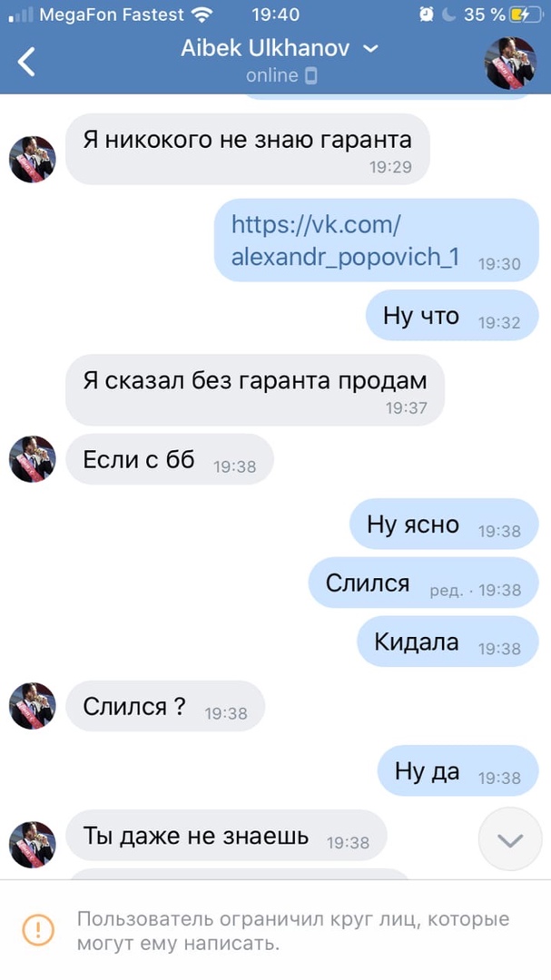Tap avatar beside 'Ты даже не знаешь'
Viewport: 551px width, 980px height.
(32, 845)
